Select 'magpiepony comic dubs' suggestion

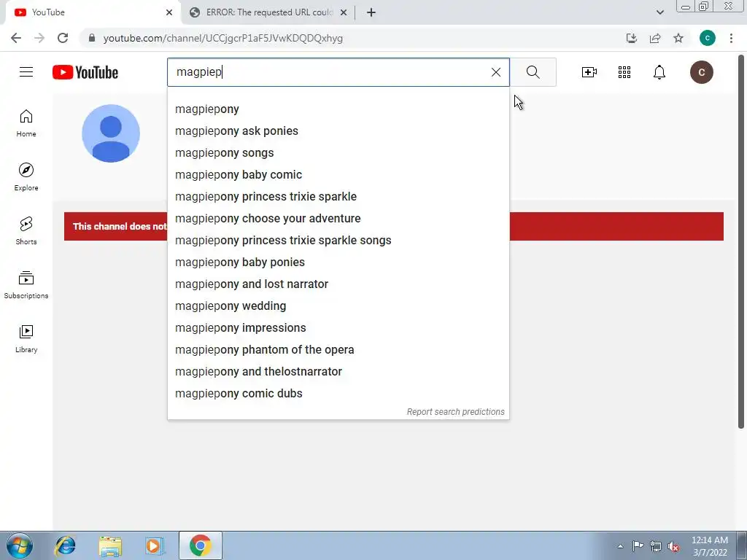338,394
